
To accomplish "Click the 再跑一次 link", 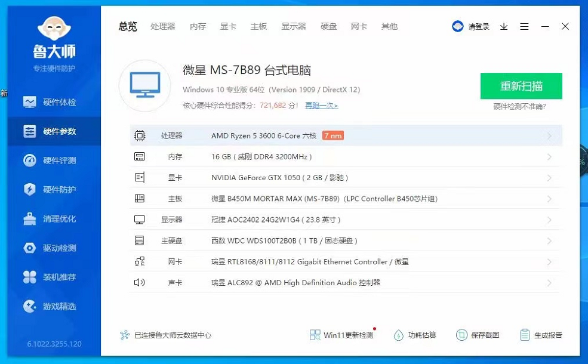I will pyautogui.click(x=321, y=106).
